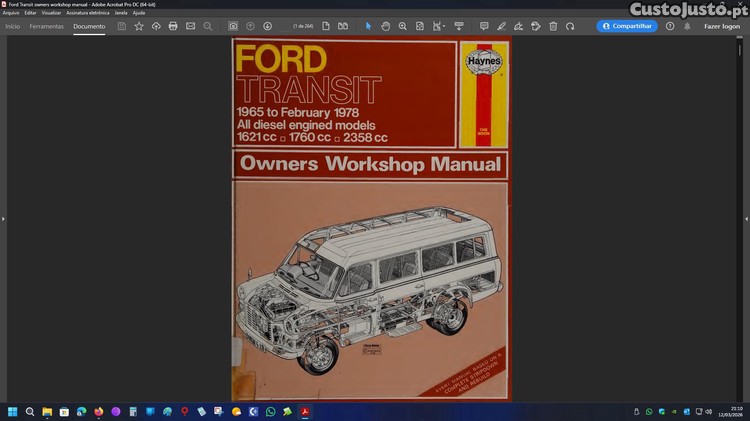Viewport: 750px width, 421px height.
Task: Click the rotate page icon
Action: [x=570, y=26]
